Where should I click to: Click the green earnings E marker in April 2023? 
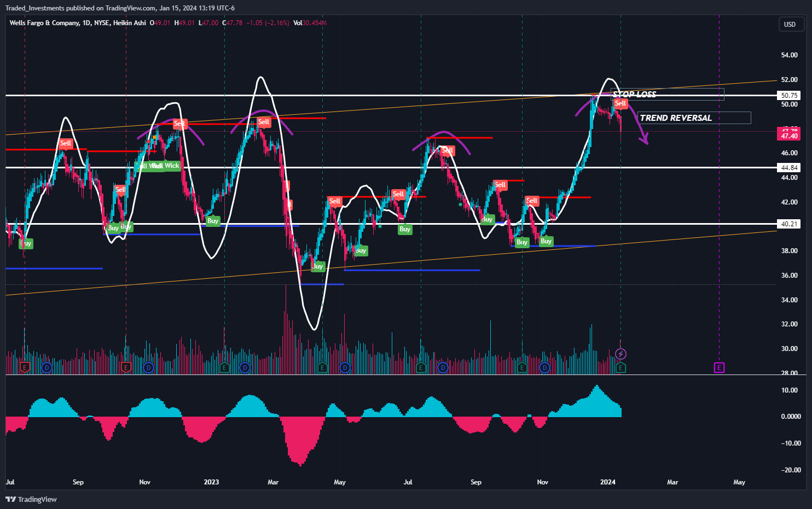(322, 367)
